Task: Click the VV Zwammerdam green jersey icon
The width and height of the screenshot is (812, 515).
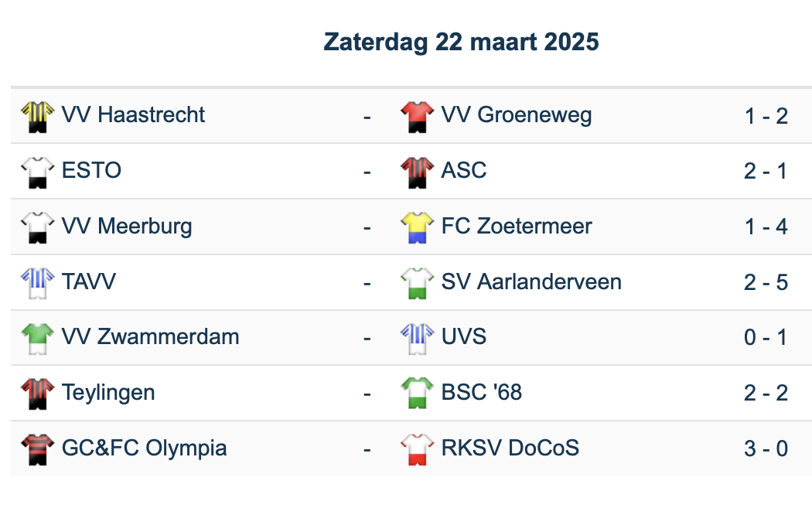Action: click(36, 338)
